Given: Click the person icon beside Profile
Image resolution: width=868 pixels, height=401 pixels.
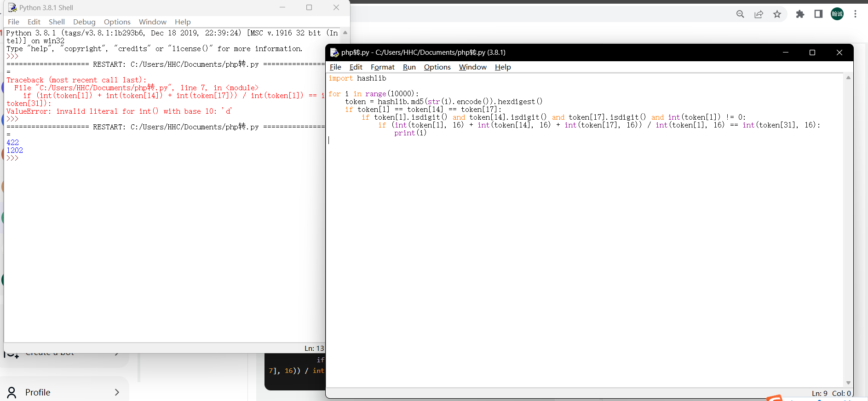Looking at the screenshot, I should point(12,392).
